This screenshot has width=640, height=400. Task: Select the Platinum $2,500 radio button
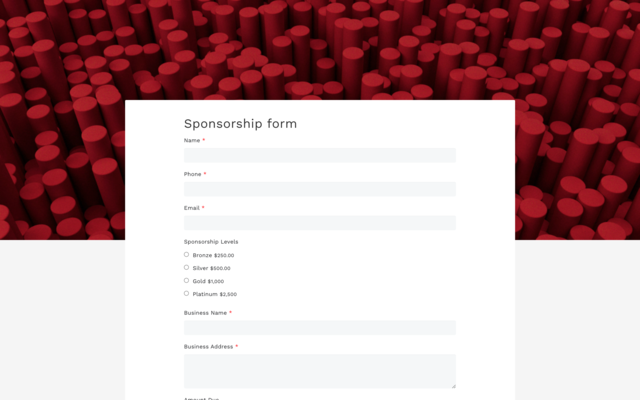click(x=186, y=293)
